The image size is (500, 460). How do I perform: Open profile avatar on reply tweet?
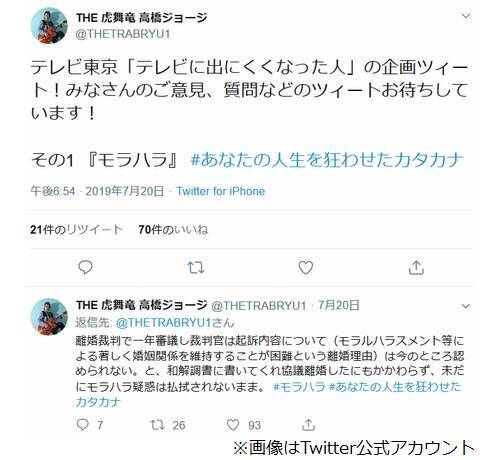click(49, 316)
